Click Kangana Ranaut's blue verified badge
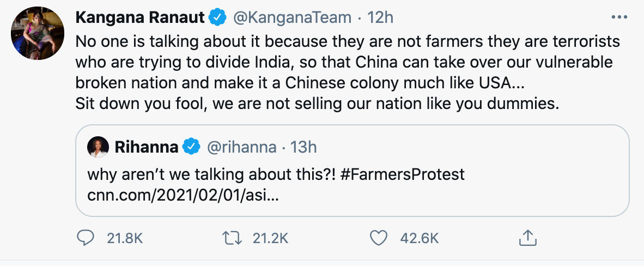The height and width of the screenshot is (266, 644). (x=218, y=17)
